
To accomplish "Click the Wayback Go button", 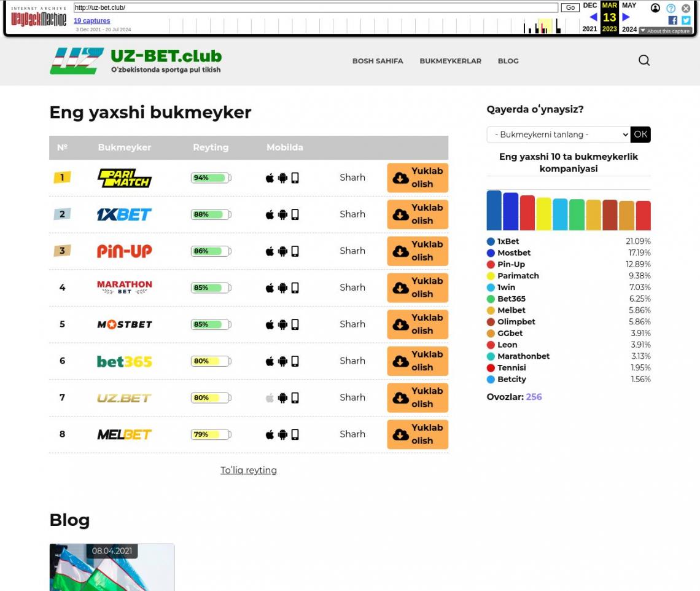I will tap(570, 7).
